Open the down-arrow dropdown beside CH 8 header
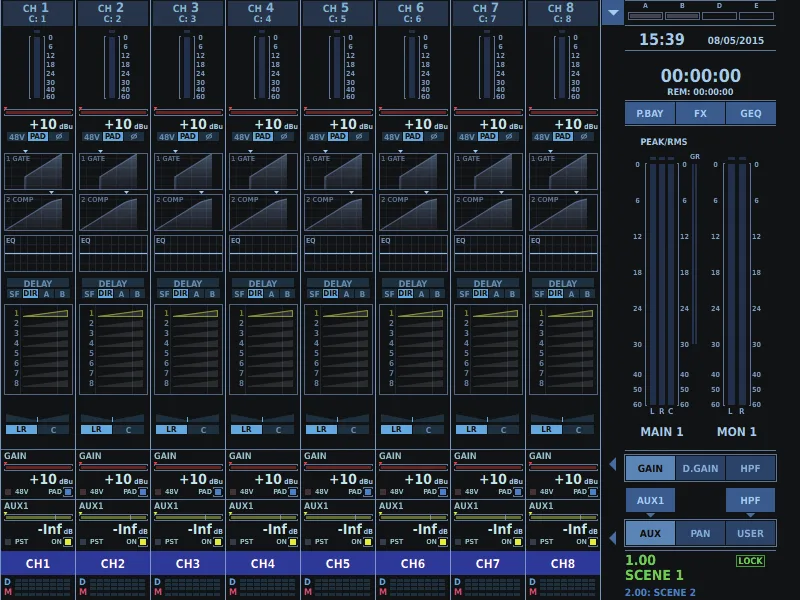The width and height of the screenshot is (800, 600). click(613, 12)
